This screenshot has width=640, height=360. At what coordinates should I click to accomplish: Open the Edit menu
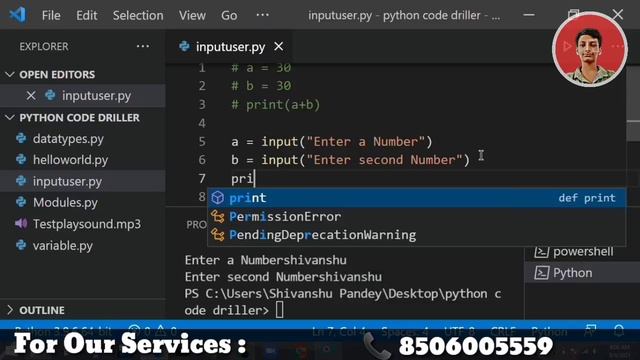coord(87,16)
